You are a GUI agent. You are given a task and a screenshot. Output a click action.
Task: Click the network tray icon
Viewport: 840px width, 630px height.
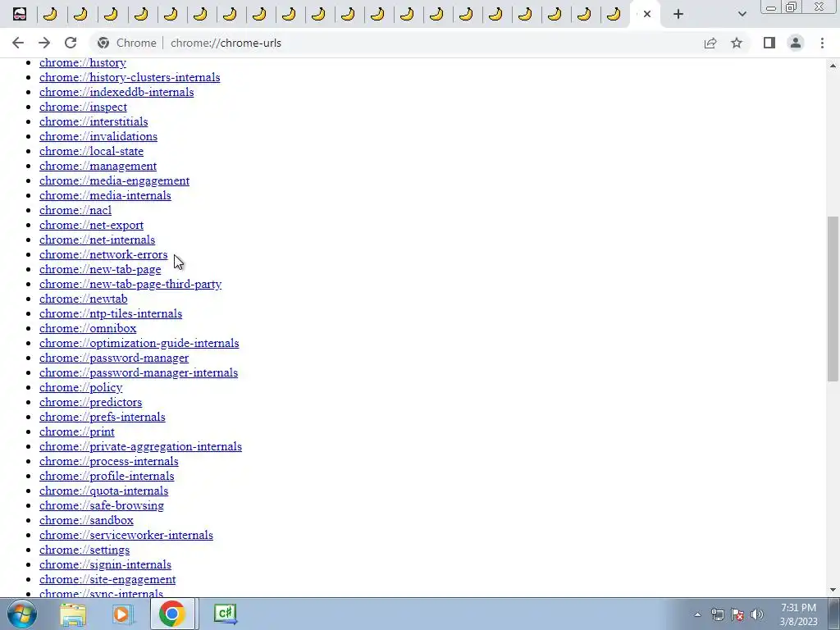point(717,614)
